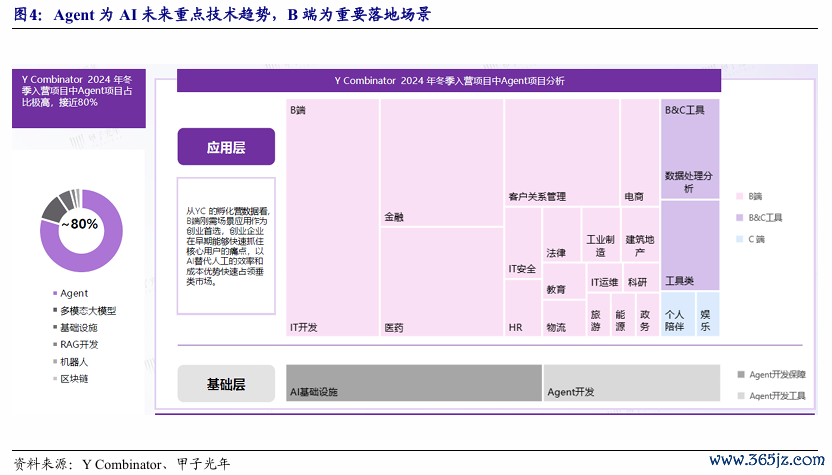Click the 资料来源 source line
This screenshot has height=475, width=832.
click(122, 464)
